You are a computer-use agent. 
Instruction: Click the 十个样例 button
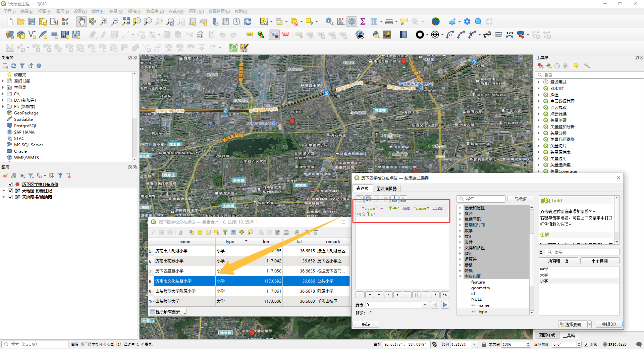pos(600,261)
